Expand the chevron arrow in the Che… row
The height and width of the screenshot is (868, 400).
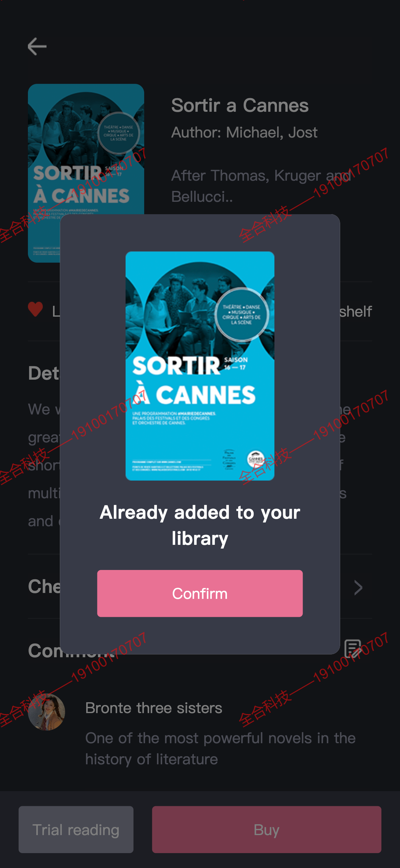358,588
